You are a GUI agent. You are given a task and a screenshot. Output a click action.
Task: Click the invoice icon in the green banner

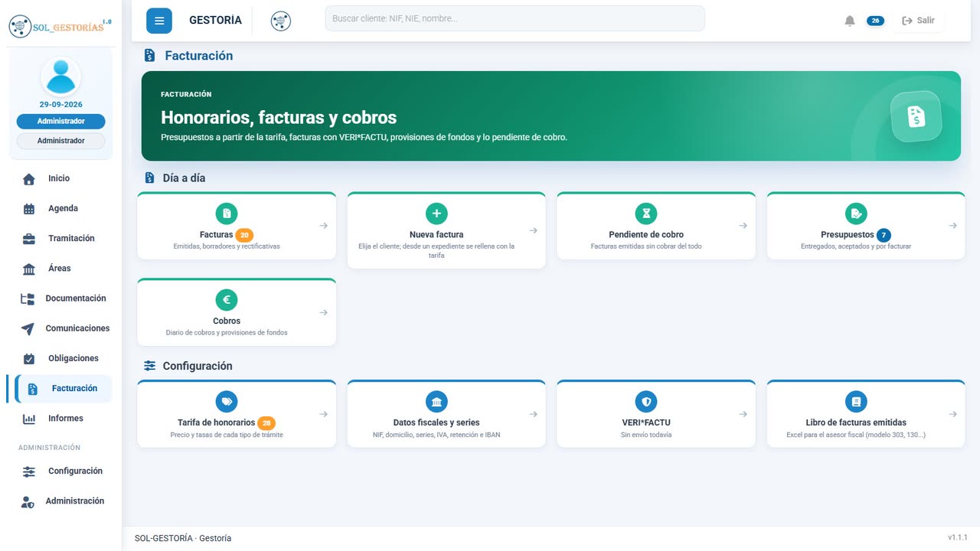click(916, 116)
